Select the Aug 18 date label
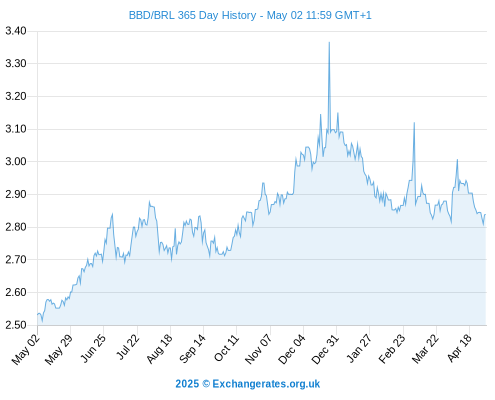Viewport: 495px width, 400px height. (x=160, y=349)
